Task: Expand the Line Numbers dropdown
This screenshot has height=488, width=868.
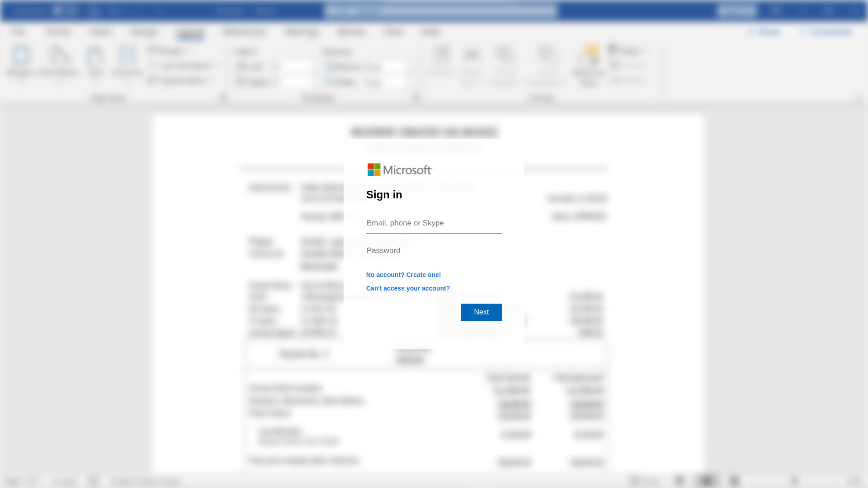Action: click(183, 66)
